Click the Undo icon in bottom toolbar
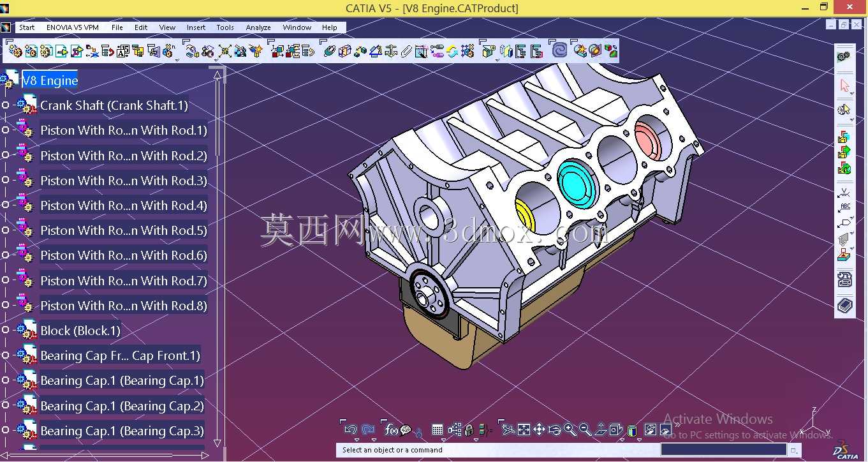The image size is (868, 462). click(x=350, y=429)
